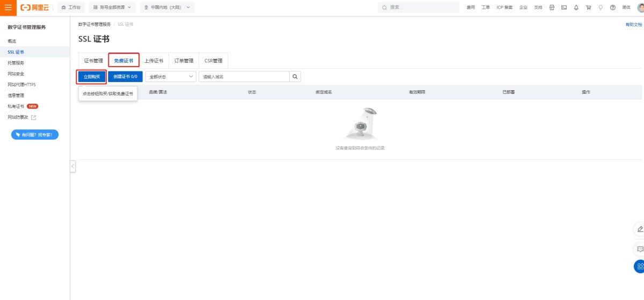Click the help question mark icon
Screen dimensions: 644x300
[x=612, y=8]
